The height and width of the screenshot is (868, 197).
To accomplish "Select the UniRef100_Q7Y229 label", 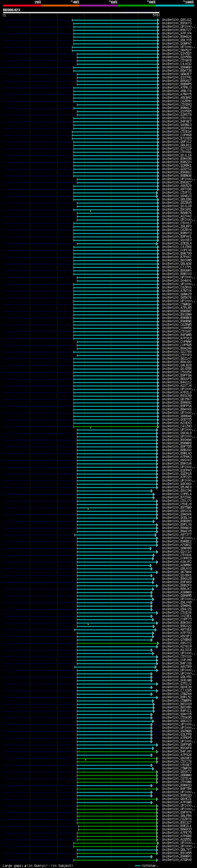I will tap(177, 149).
